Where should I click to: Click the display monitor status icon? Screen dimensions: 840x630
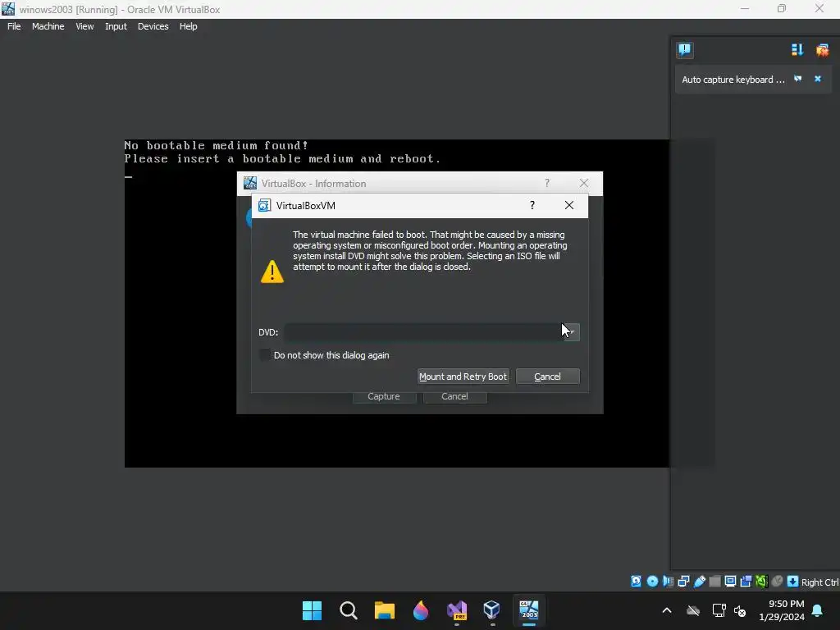[x=730, y=582]
